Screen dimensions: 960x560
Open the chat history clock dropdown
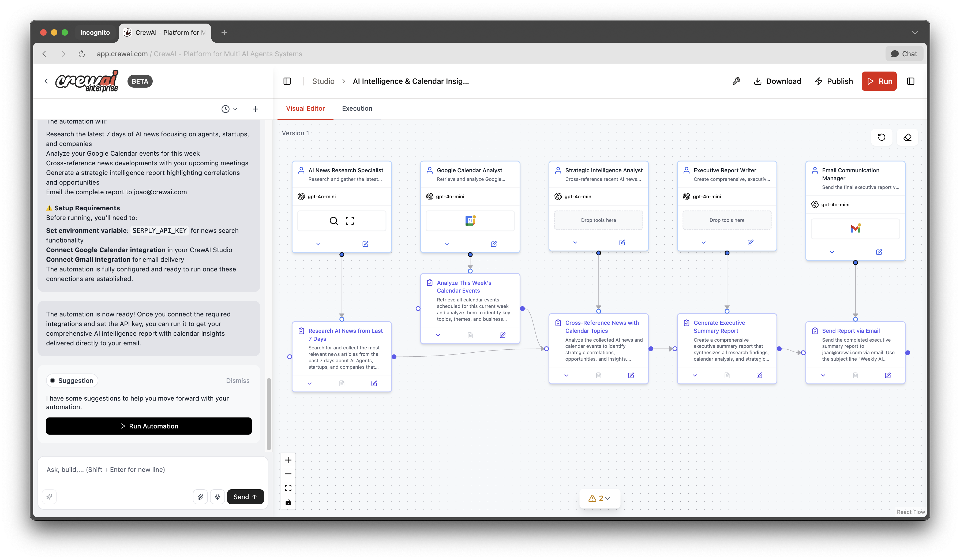point(229,109)
